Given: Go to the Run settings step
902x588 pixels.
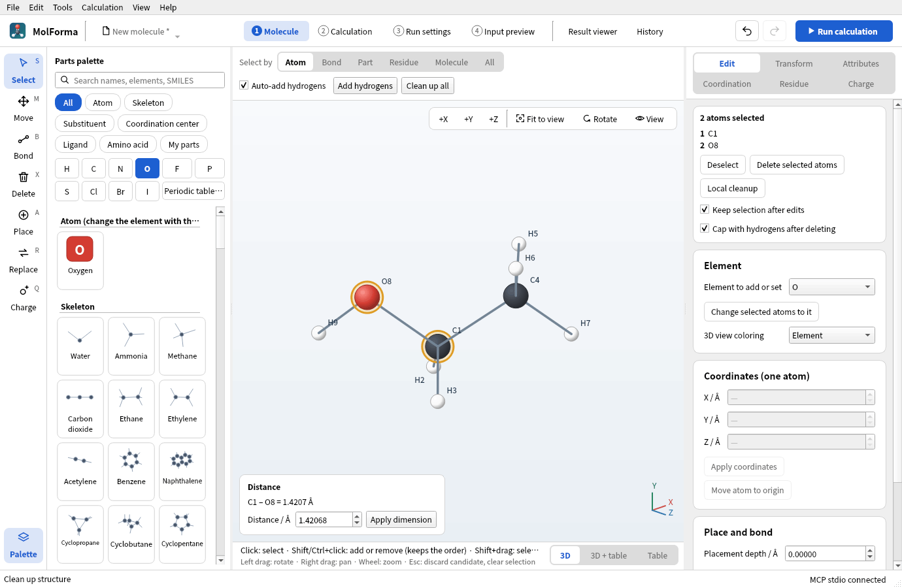Looking at the screenshot, I should pyautogui.click(x=422, y=31).
